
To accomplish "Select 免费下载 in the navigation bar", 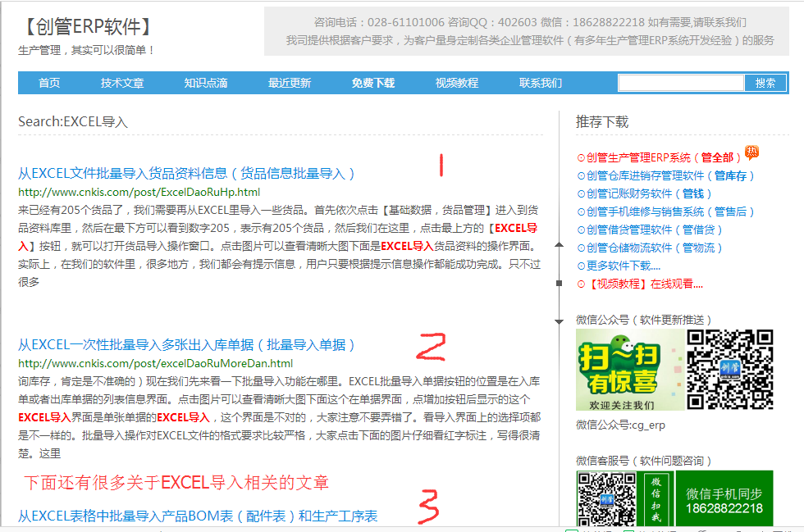I will [x=373, y=83].
